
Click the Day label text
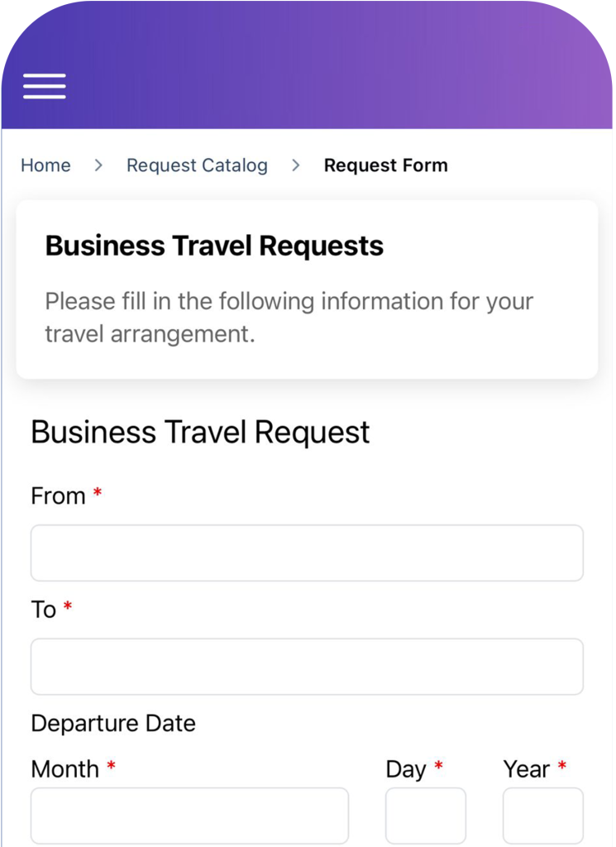(406, 770)
